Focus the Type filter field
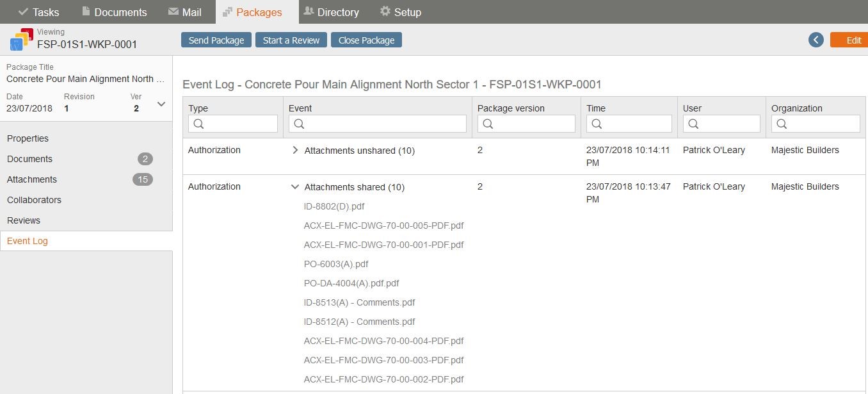 click(x=233, y=124)
